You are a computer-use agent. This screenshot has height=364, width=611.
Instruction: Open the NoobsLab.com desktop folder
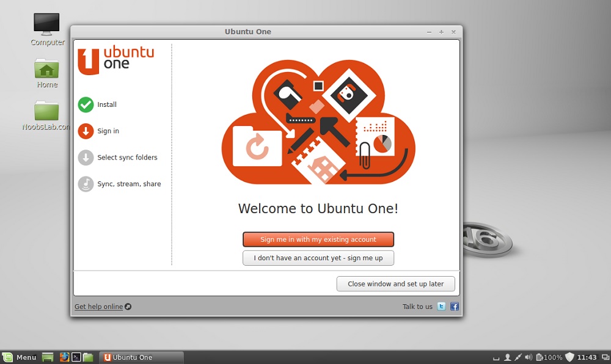pyautogui.click(x=46, y=115)
